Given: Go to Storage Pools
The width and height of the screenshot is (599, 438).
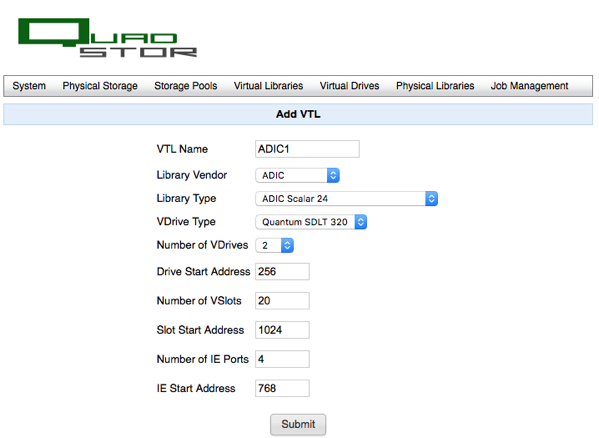Looking at the screenshot, I should click(x=186, y=86).
